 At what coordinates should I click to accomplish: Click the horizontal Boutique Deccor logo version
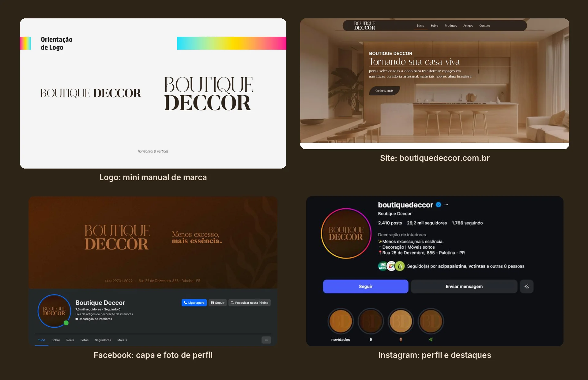click(x=91, y=93)
